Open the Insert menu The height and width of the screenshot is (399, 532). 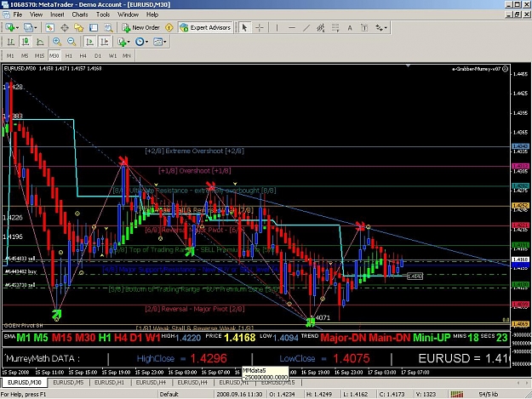click(57, 14)
